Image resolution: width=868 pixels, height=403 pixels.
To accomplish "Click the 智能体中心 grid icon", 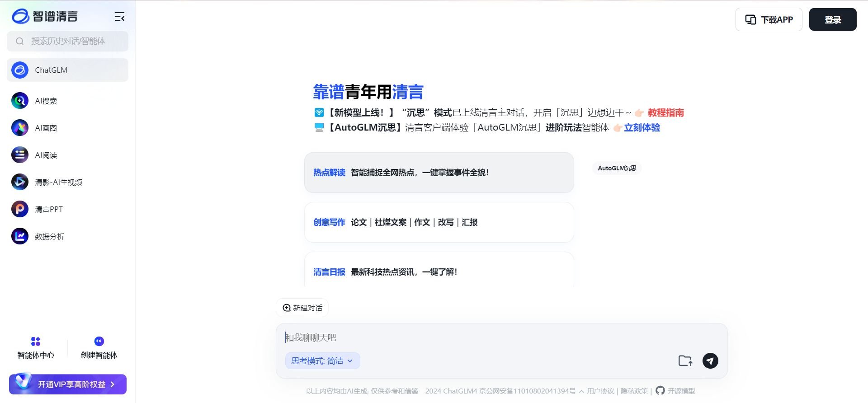I will pos(36,341).
